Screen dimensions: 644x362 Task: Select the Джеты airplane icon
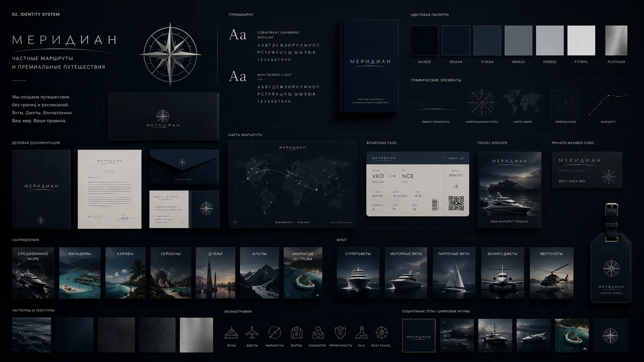[x=252, y=332]
